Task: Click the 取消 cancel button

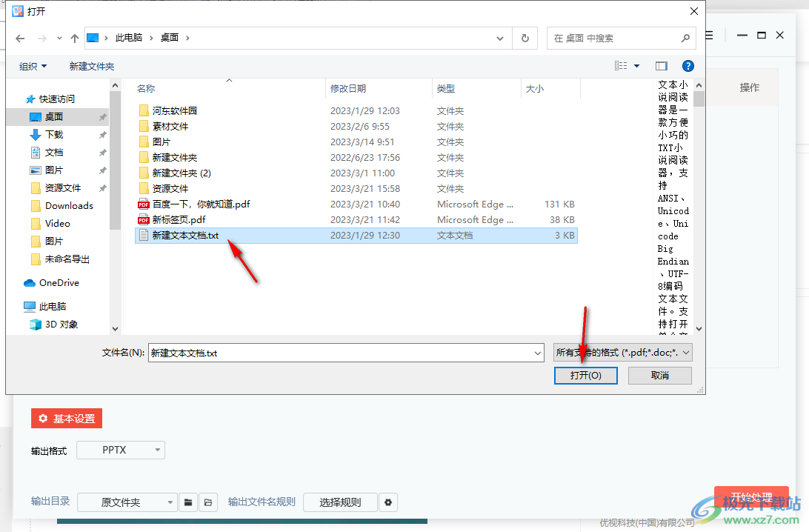Action: 659,376
